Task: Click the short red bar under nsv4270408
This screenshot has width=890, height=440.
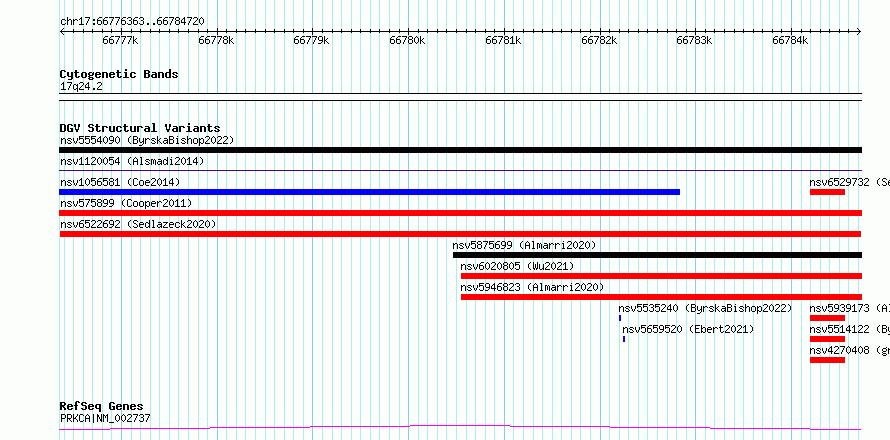Action: coord(827,360)
